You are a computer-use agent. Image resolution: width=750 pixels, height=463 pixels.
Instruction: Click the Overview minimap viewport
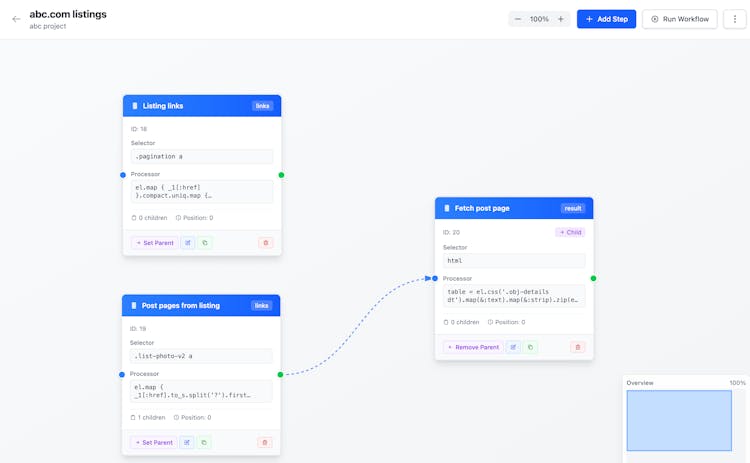679,420
